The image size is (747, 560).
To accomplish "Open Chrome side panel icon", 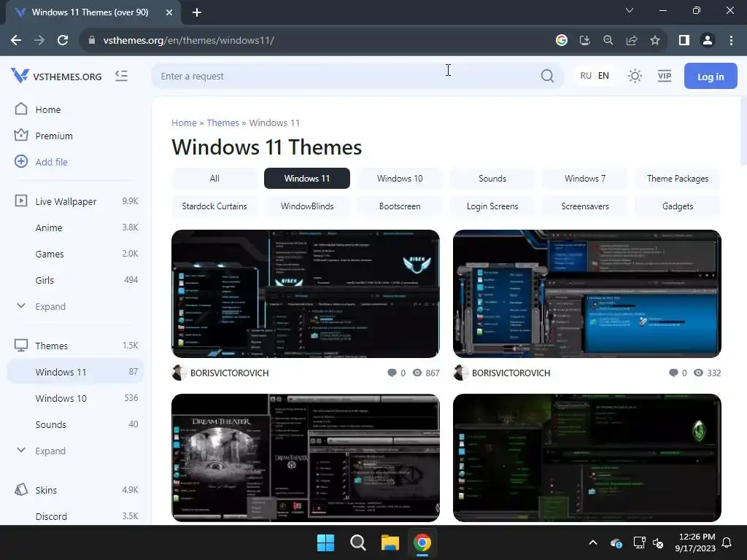I will click(684, 40).
